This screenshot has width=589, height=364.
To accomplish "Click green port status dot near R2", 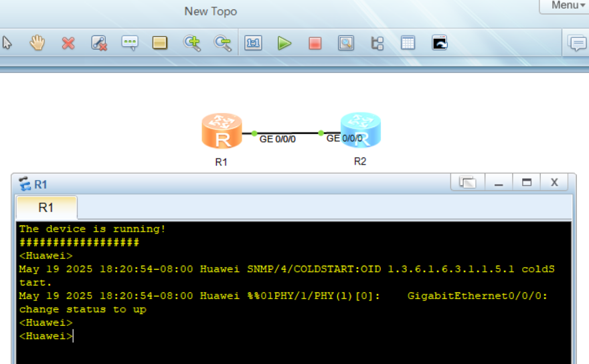I will [x=321, y=133].
